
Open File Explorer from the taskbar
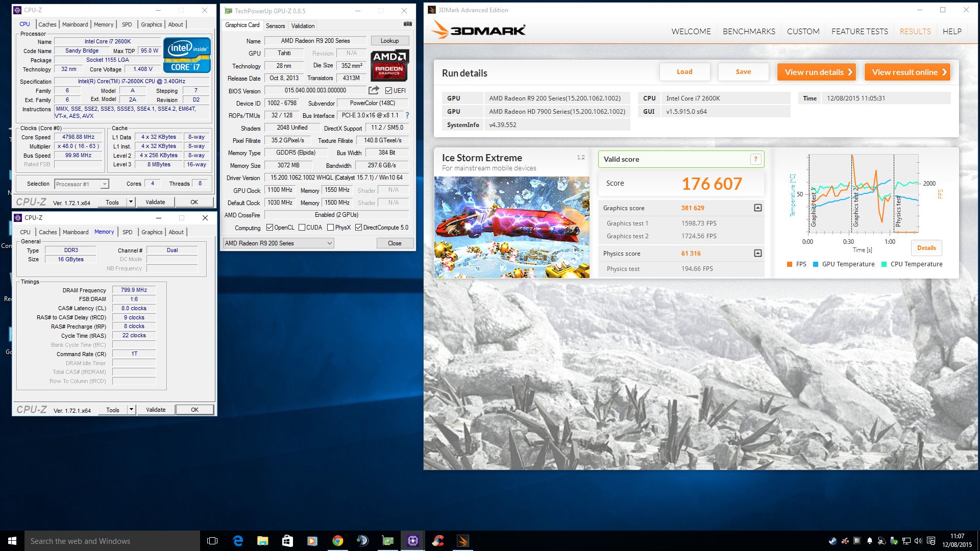pos(263,541)
